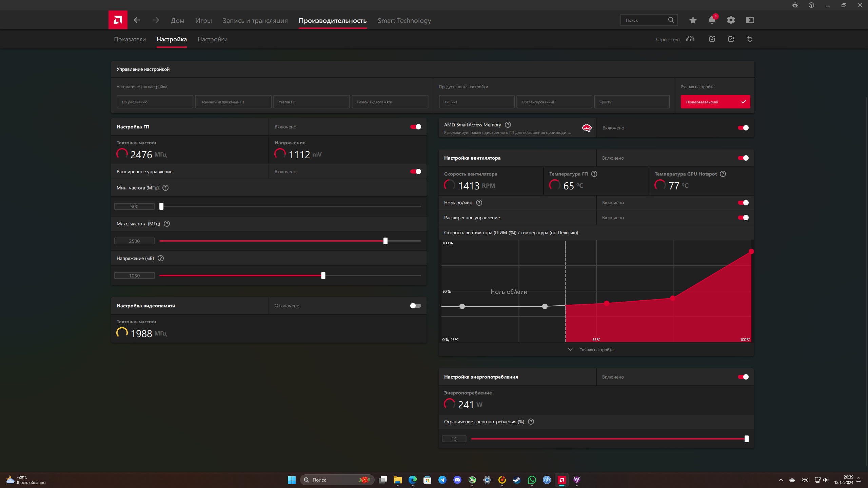
Task: Click export profile icon
Action: click(731, 39)
